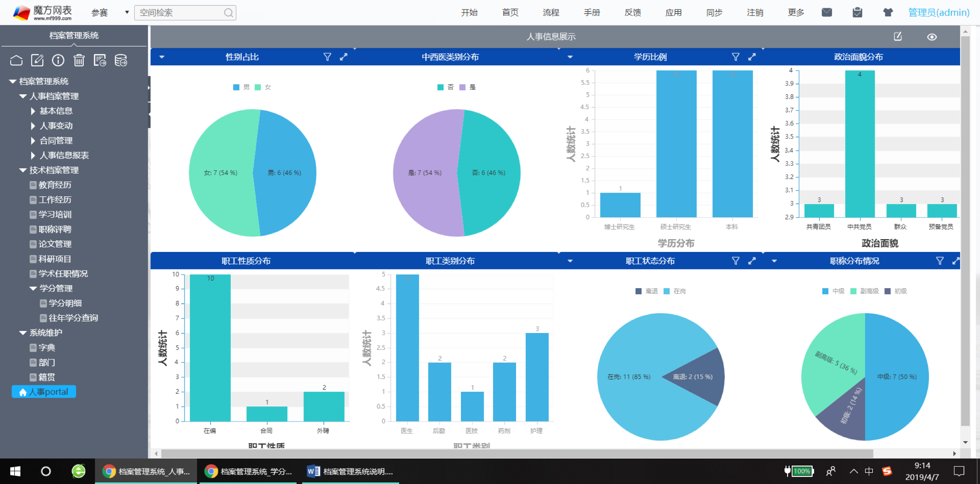Click the info circle icon in sidebar

click(58, 60)
